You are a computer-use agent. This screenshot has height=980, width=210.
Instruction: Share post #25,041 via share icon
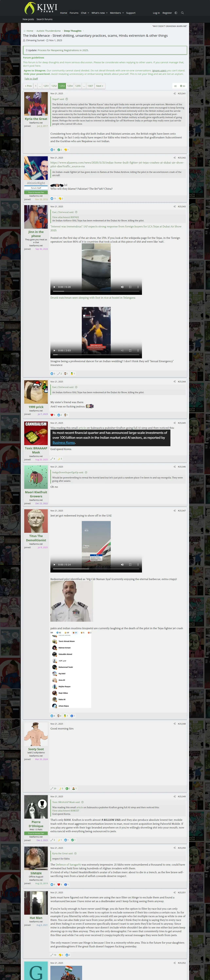coord(175,94)
